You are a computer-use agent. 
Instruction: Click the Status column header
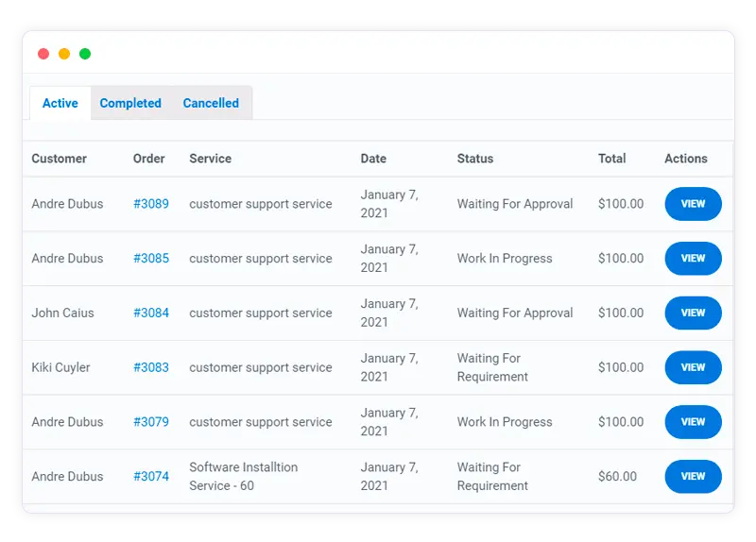click(475, 159)
